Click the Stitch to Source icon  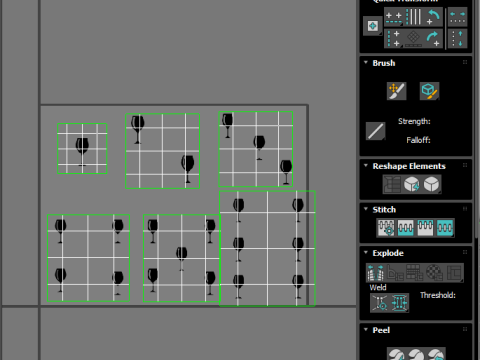coord(425,228)
